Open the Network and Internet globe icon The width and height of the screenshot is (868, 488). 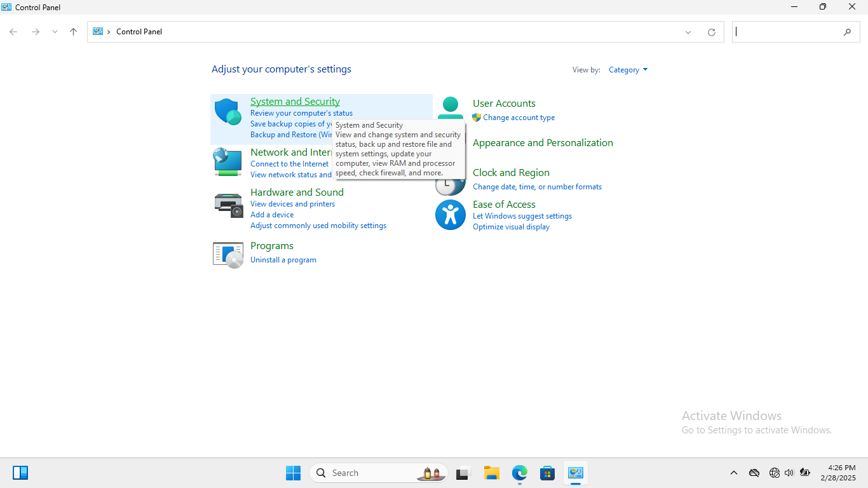[x=227, y=162]
